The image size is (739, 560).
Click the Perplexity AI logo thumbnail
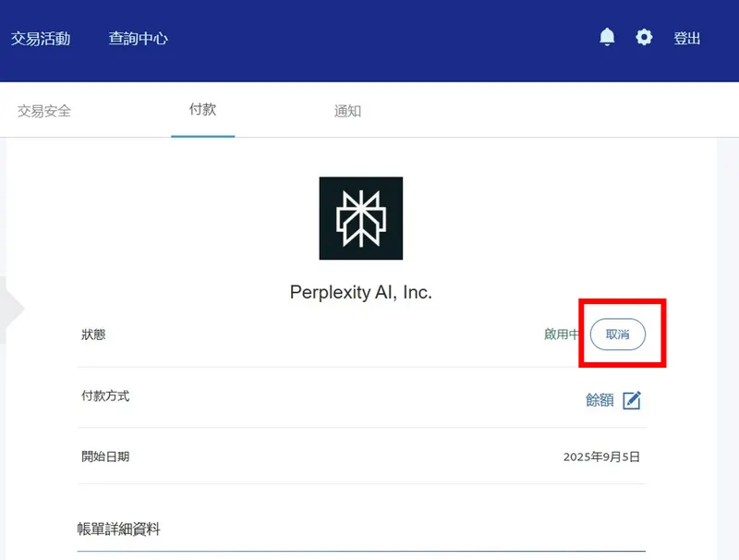click(x=361, y=218)
